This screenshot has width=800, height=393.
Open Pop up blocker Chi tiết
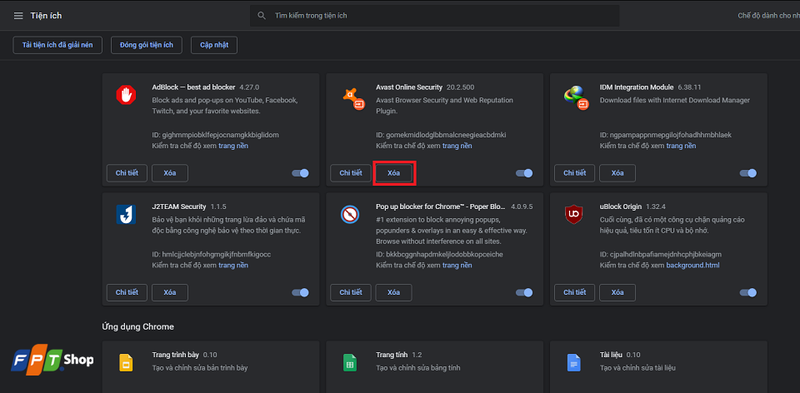351,292
